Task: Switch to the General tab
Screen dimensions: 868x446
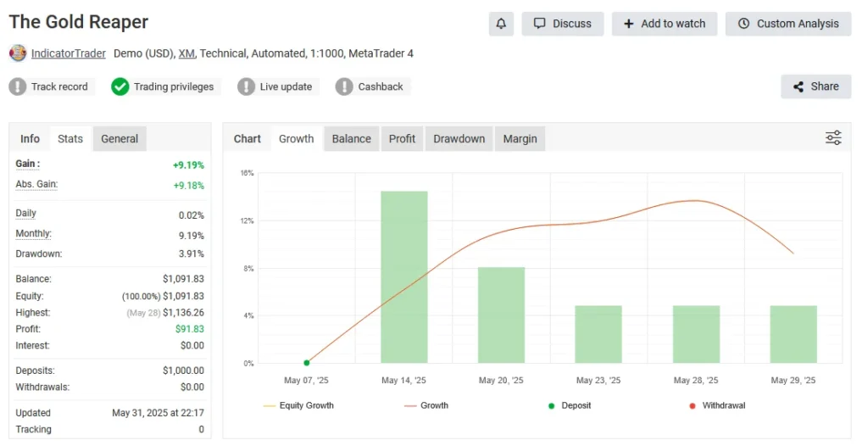Action: (120, 138)
